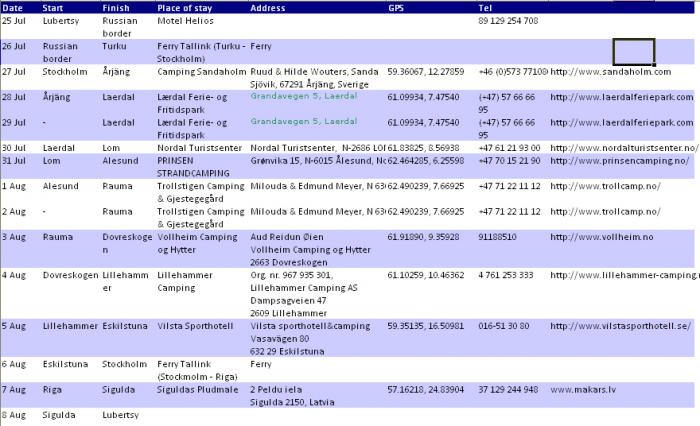
Task: Click the phone number 91188510 cell
Action: 497,237
